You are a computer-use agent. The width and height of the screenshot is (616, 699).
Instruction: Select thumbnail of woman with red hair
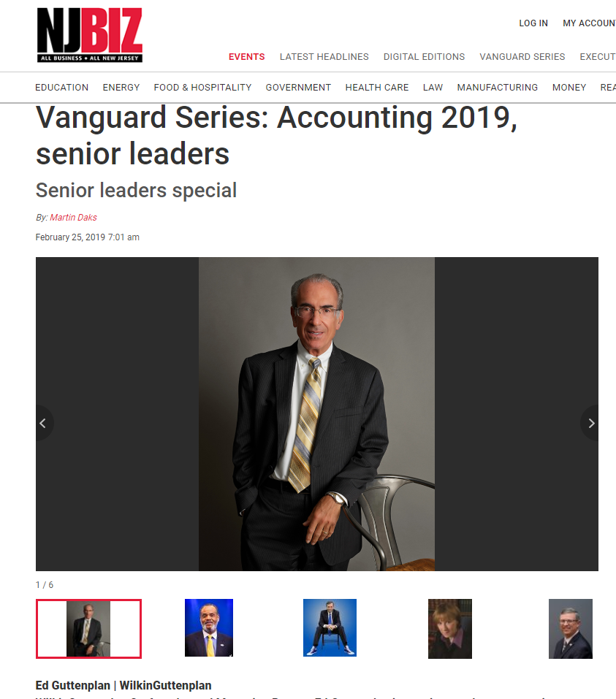(450, 629)
